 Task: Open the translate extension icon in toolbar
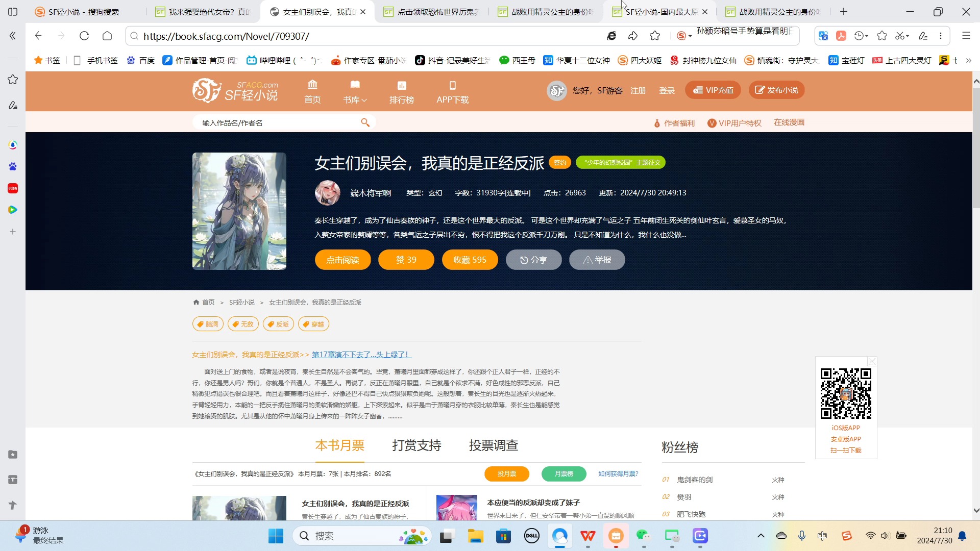coord(823,36)
